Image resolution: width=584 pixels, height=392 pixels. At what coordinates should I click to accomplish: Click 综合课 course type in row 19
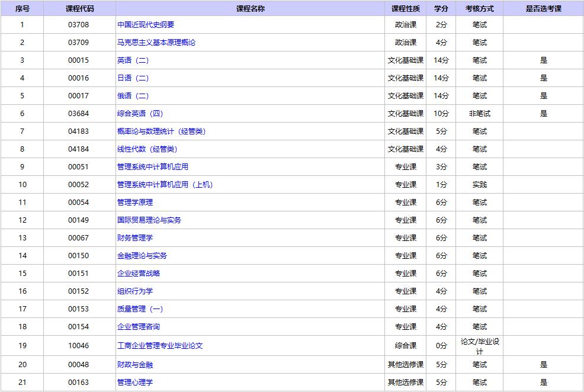tap(406, 345)
